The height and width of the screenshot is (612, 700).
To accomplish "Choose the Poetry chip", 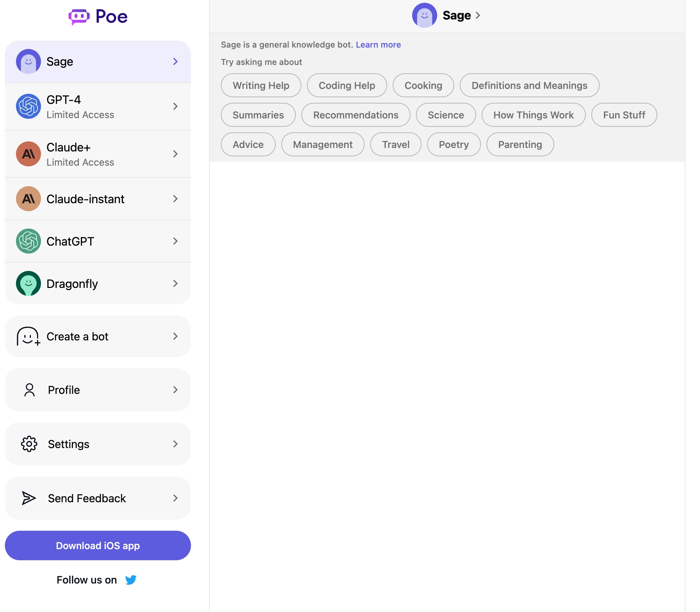I will coord(454,144).
